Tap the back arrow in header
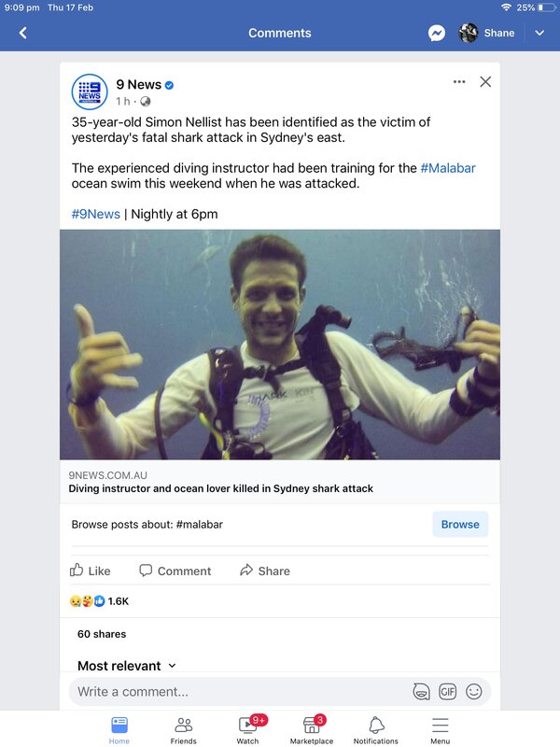 coord(23,33)
